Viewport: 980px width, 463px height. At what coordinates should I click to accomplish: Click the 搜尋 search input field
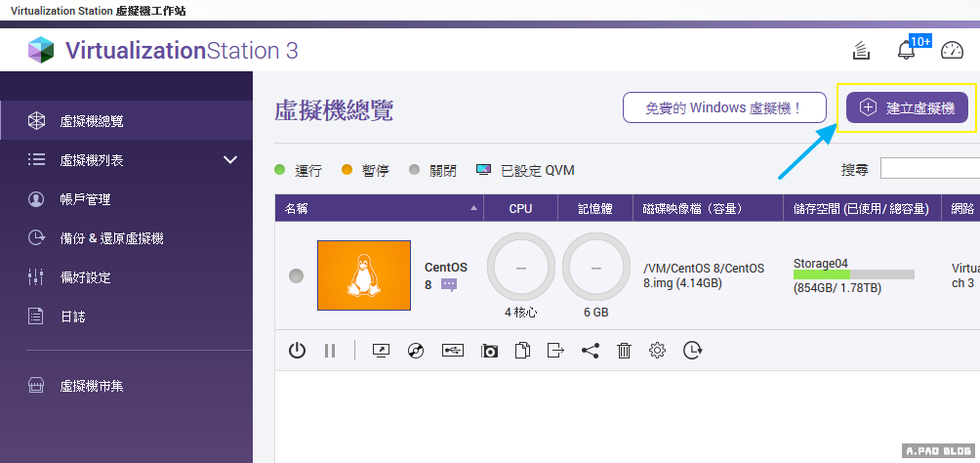coord(929,169)
